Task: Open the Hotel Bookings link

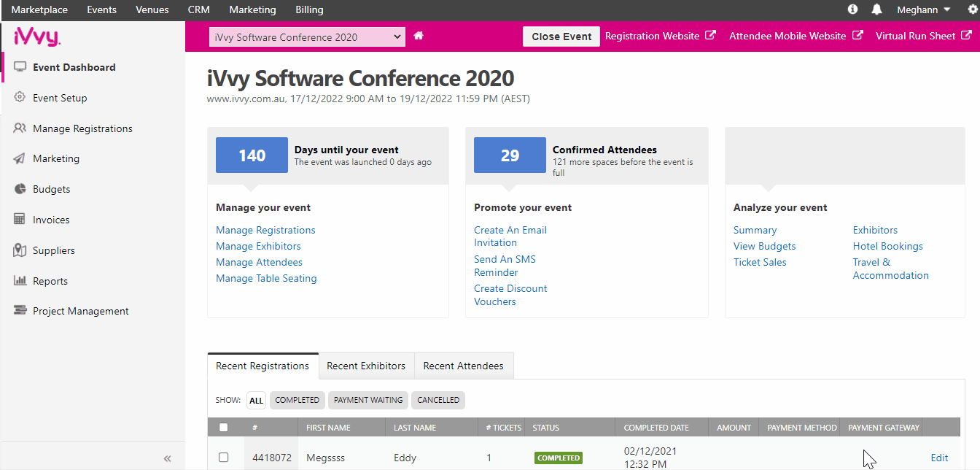Action: tap(888, 246)
